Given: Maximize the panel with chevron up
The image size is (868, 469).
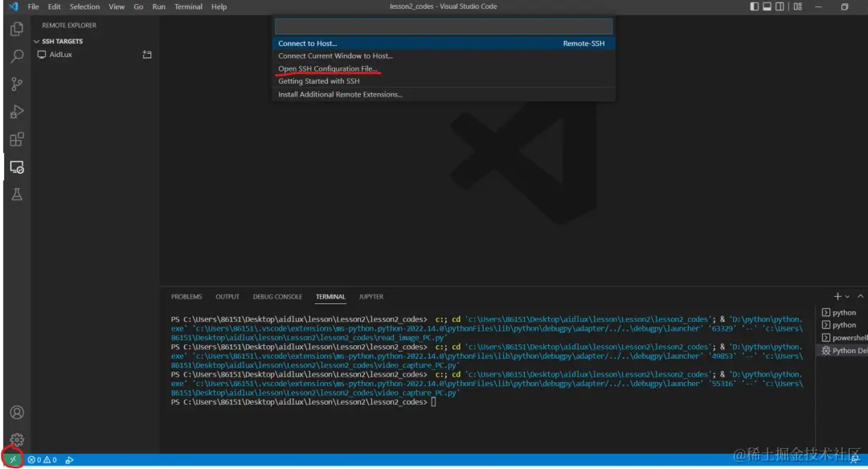Looking at the screenshot, I should 860,297.
